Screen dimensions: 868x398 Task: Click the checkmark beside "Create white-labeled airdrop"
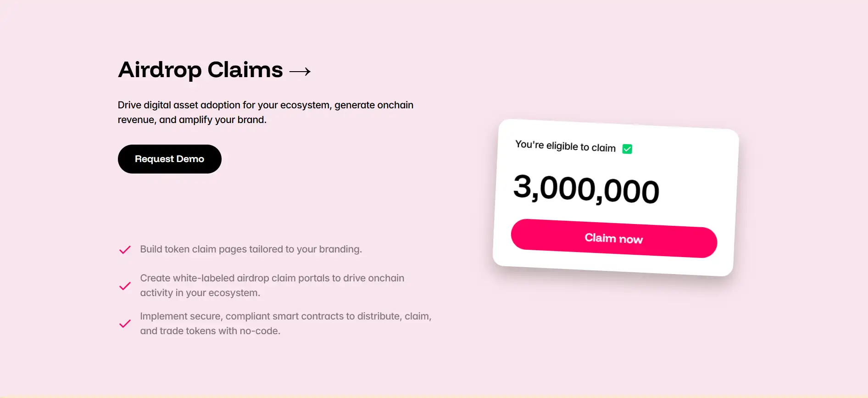pyautogui.click(x=125, y=286)
